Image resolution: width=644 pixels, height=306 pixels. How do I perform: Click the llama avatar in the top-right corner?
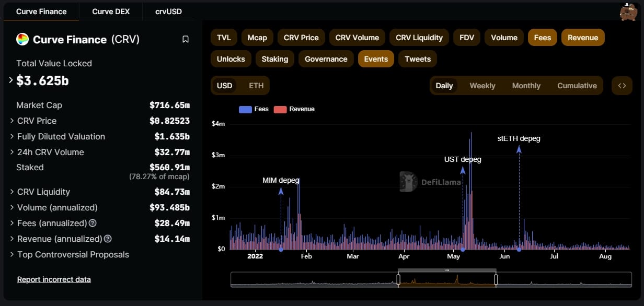(x=628, y=11)
